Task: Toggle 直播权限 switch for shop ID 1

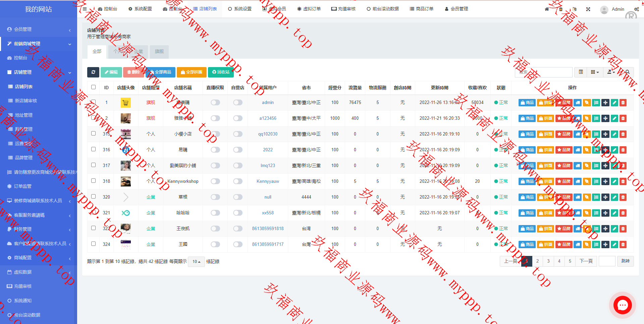Action: (x=215, y=103)
